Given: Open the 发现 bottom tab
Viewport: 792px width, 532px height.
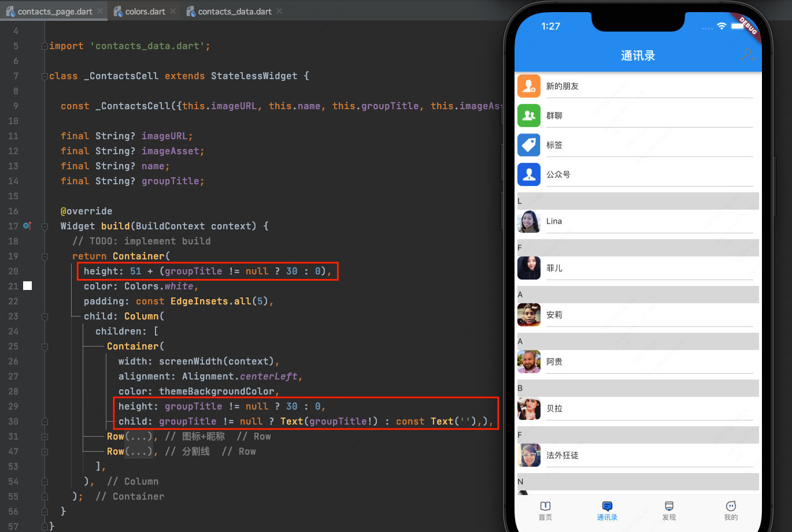Looking at the screenshot, I should tap(669, 511).
